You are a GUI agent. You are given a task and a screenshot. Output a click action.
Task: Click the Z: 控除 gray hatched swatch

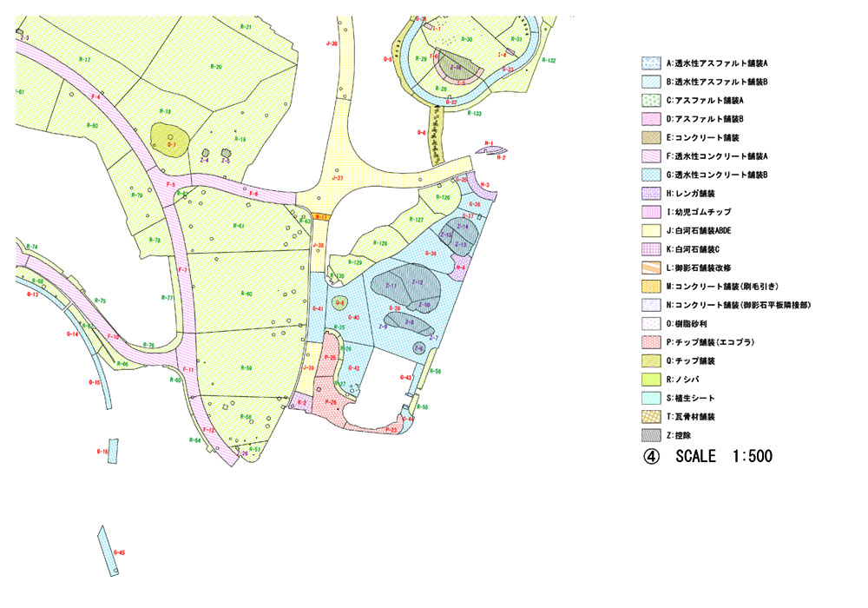click(x=651, y=435)
